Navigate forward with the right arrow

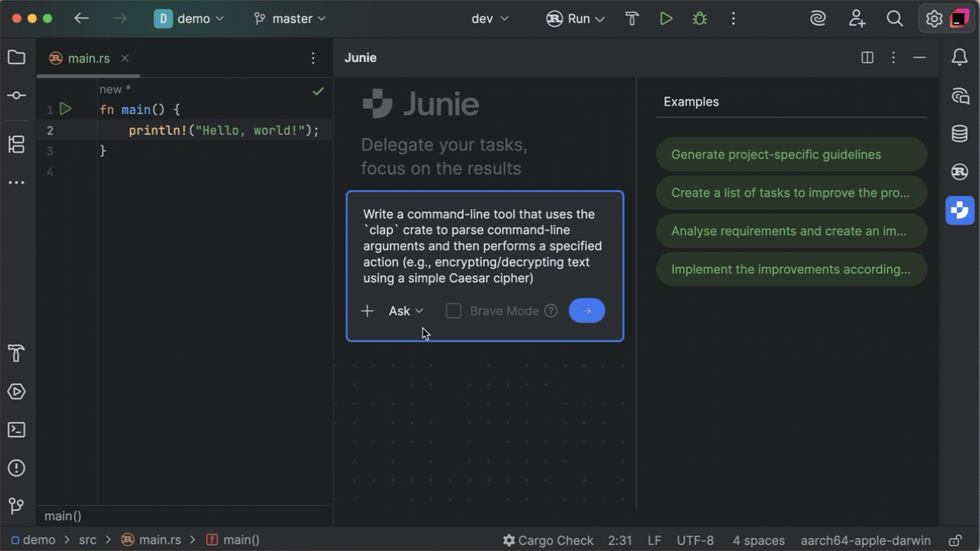[119, 18]
